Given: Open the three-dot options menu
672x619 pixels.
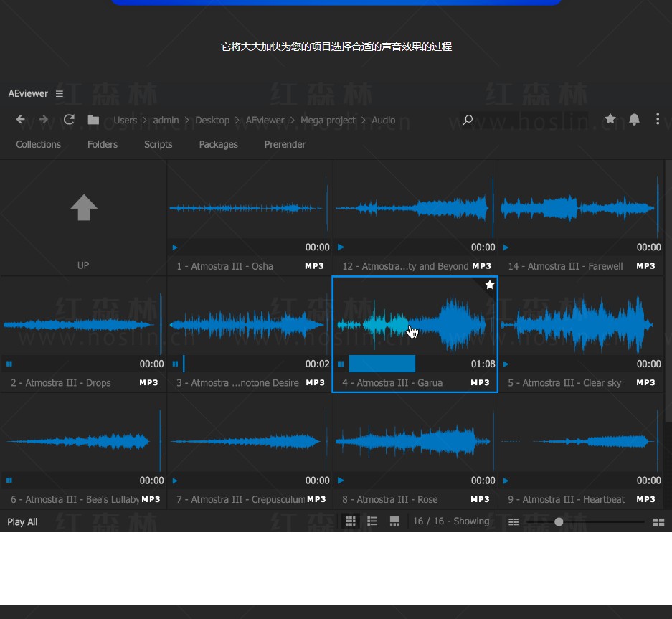Looking at the screenshot, I should (658, 119).
